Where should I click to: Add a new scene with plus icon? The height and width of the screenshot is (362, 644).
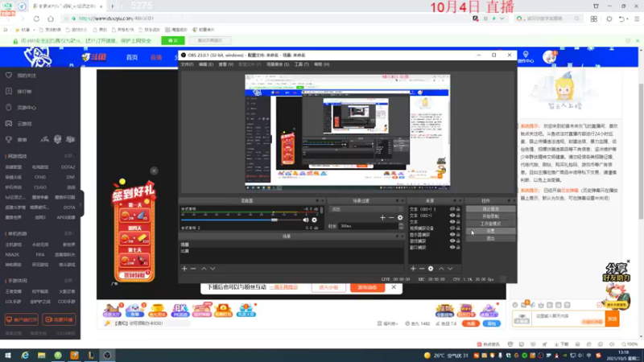click(x=184, y=269)
